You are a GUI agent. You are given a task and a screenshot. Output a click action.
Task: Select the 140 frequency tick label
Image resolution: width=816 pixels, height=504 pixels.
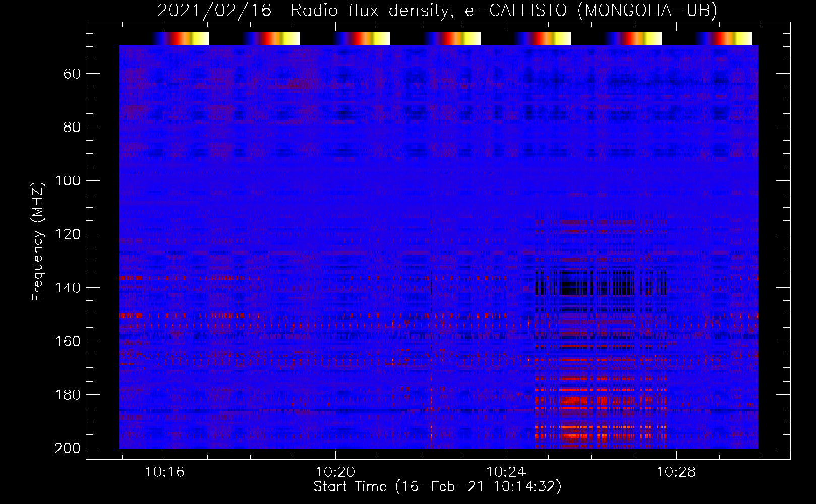coord(68,288)
